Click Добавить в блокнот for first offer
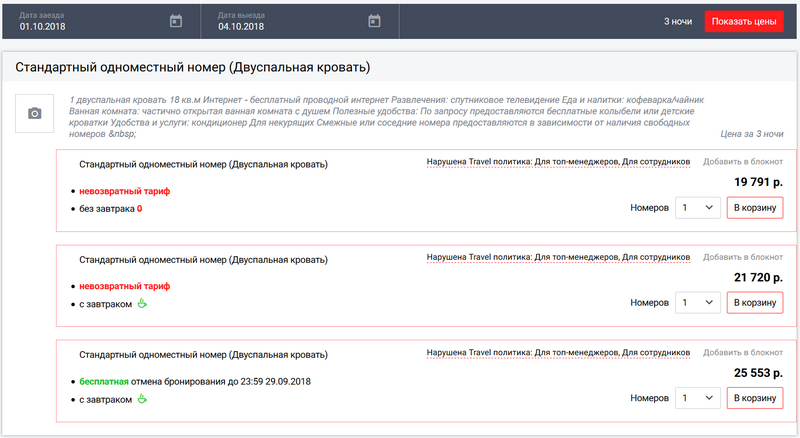The height and width of the screenshot is (438, 800). click(743, 162)
